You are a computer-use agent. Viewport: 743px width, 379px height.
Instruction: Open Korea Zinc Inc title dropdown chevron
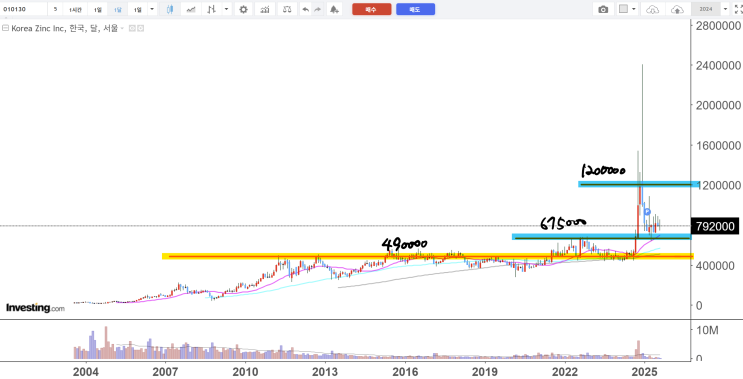coord(122,28)
